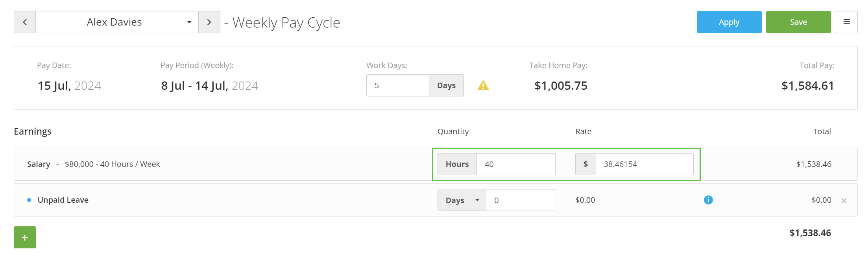
Task: Go to next employee arrow
Action: point(209,22)
